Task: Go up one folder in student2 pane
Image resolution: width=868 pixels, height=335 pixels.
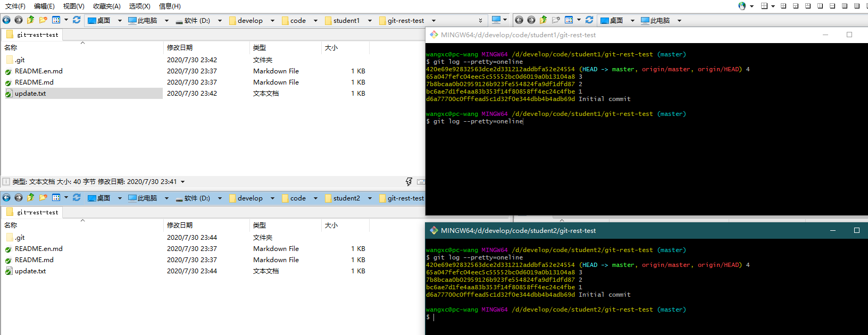Action: tap(31, 198)
